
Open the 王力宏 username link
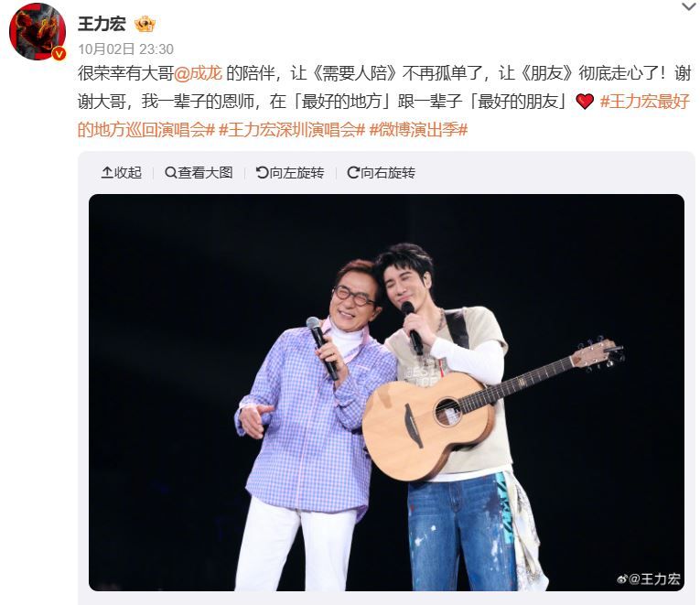102,24
